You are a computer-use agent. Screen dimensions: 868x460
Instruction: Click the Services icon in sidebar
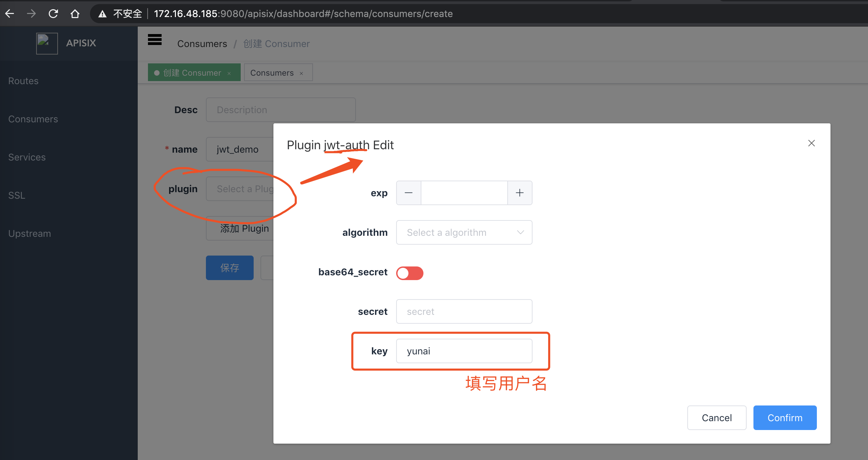pos(27,157)
